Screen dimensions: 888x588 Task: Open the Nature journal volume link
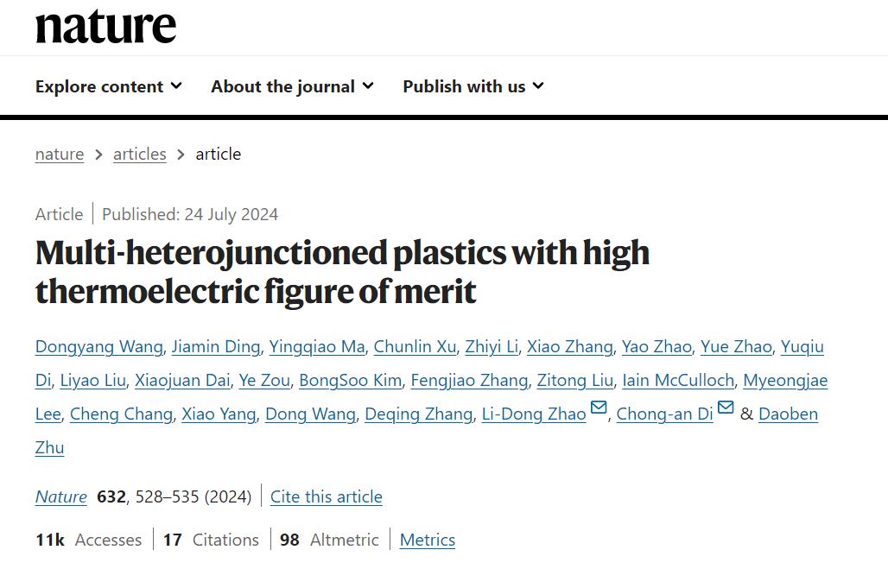click(x=61, y=496)
